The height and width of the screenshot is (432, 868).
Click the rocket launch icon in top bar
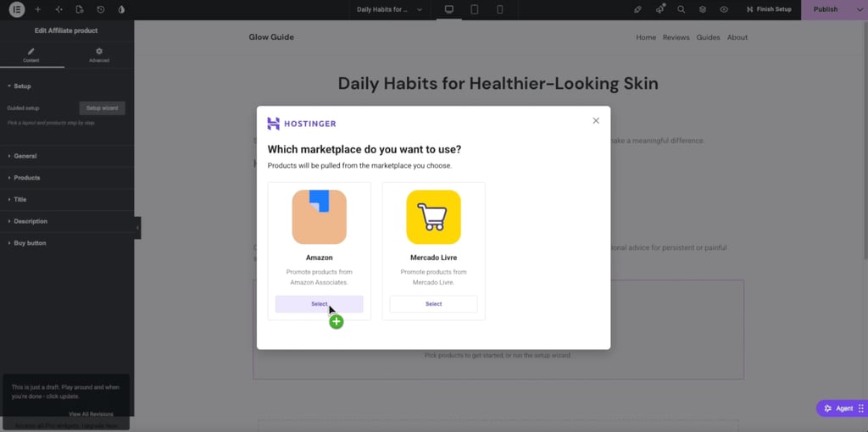637,9
